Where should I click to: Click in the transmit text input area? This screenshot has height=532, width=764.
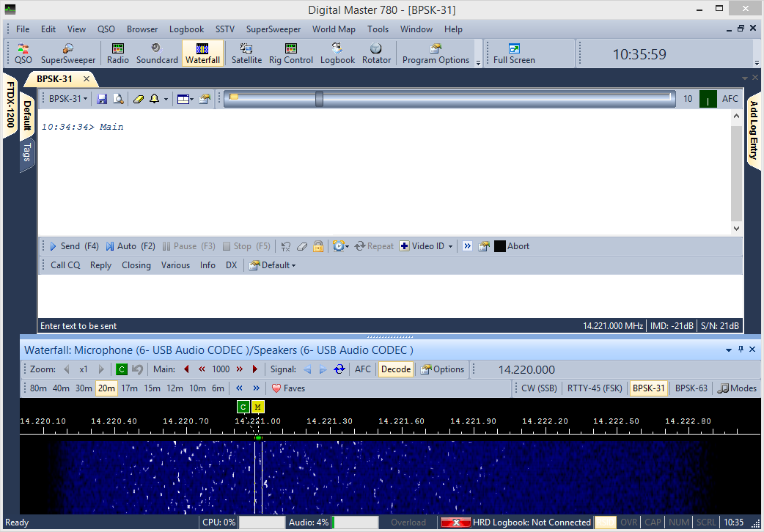click(390, 296)
